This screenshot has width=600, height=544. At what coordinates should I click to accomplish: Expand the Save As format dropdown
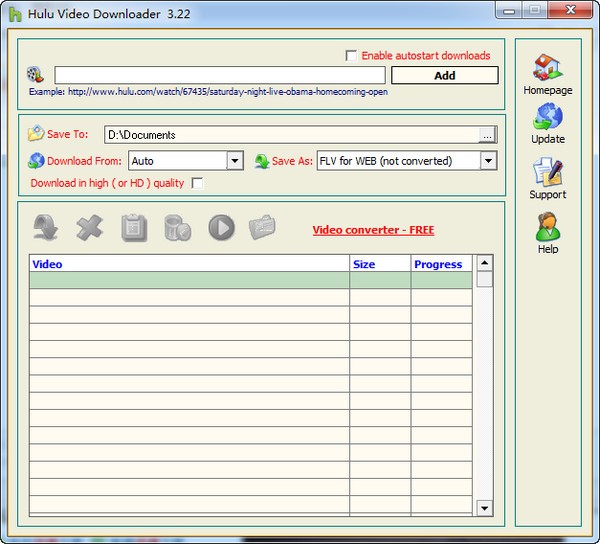tap(488, 161)
